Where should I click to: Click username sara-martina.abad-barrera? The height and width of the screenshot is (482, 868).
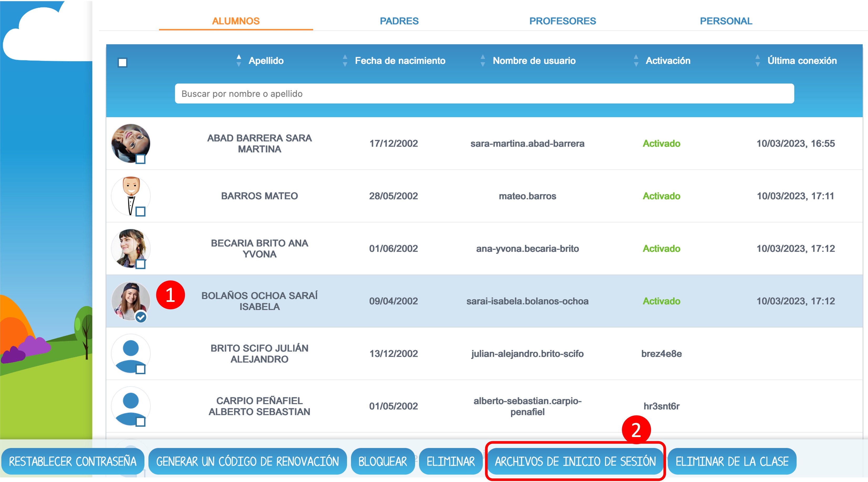(x=527, y=143)
